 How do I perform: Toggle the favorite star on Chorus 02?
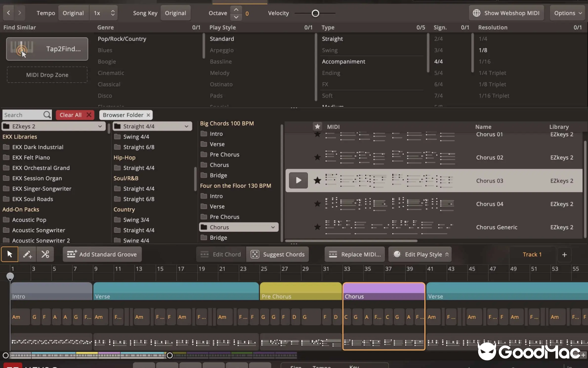pyautogui.click(x=317, y=157)
